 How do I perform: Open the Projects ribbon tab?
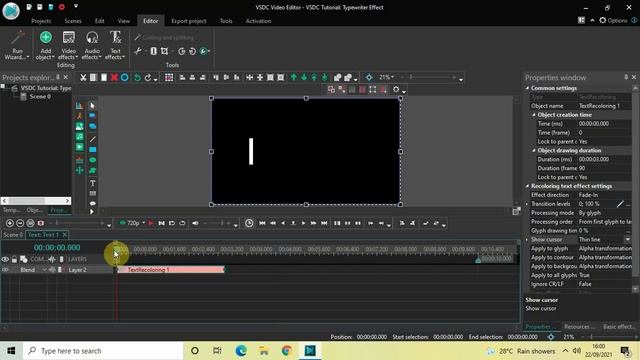coord(41,21)
